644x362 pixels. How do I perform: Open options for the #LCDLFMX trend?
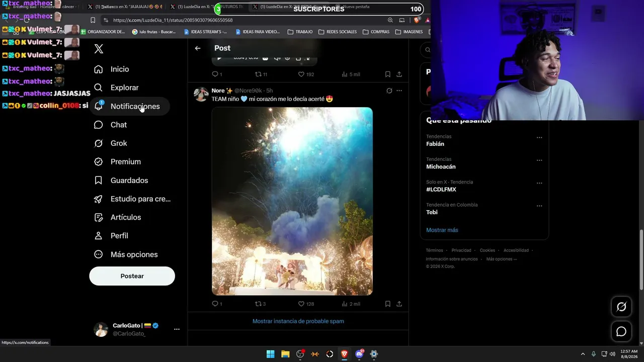(539, 183)
